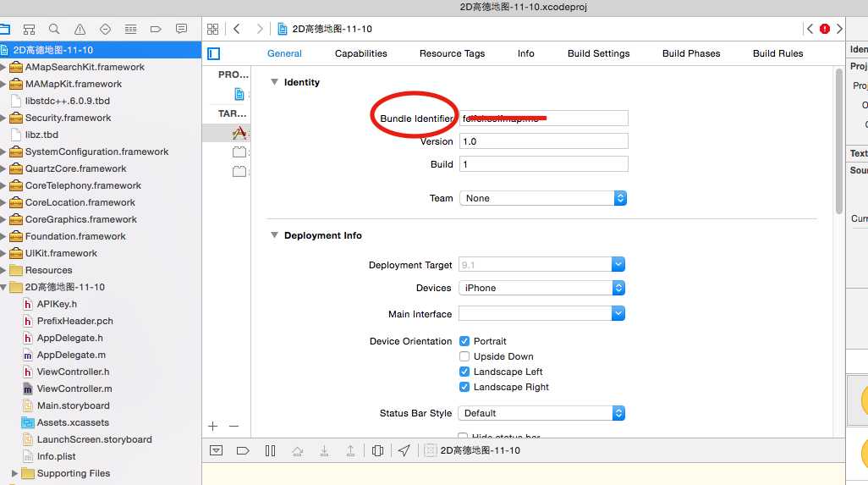
Task: Click the step out icon in debug bar
Action: point(350,450)
